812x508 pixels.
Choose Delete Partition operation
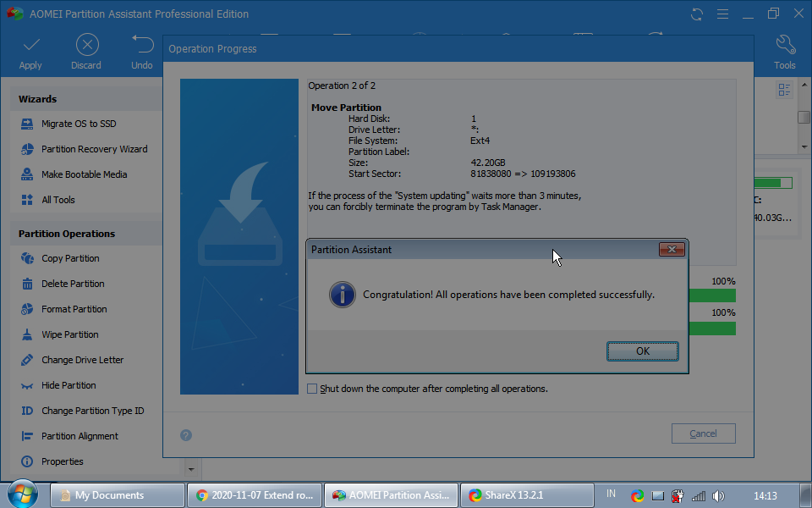(73, 284)
